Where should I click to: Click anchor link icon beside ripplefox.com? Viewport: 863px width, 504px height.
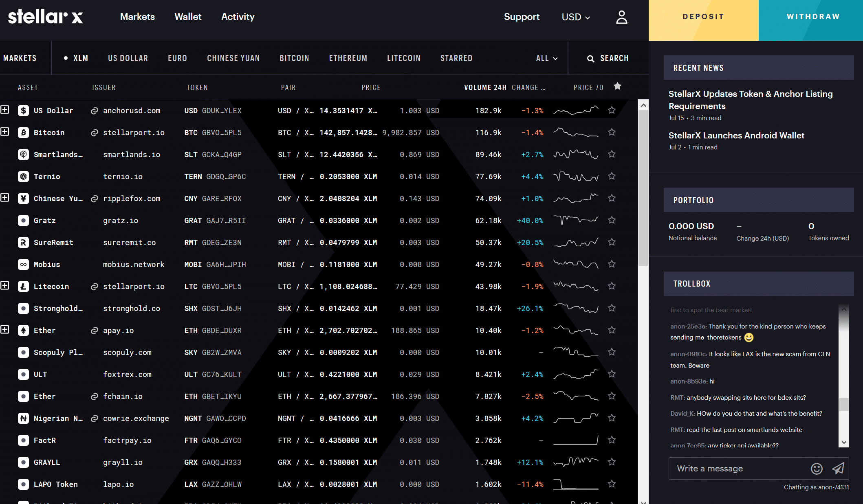(94, 199)
